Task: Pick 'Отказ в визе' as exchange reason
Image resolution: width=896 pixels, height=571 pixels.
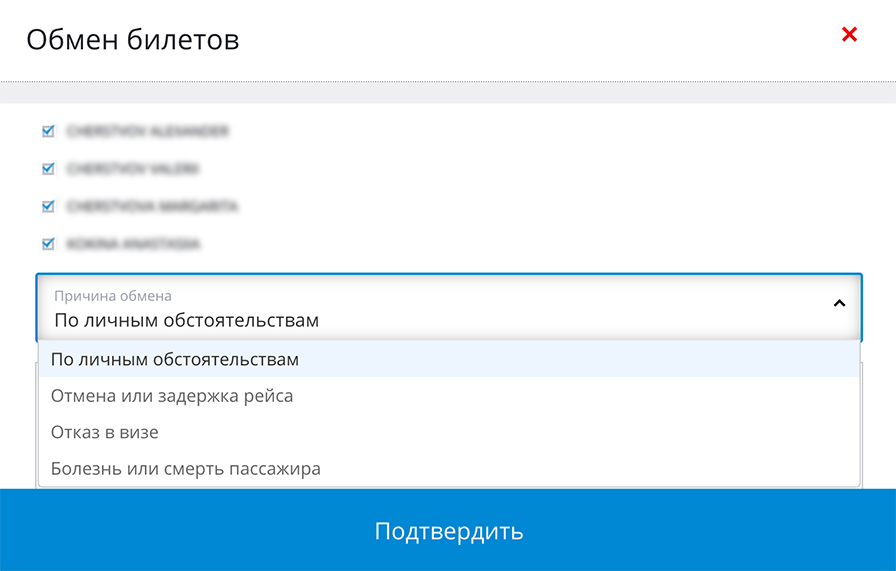Action: point(105,433)
